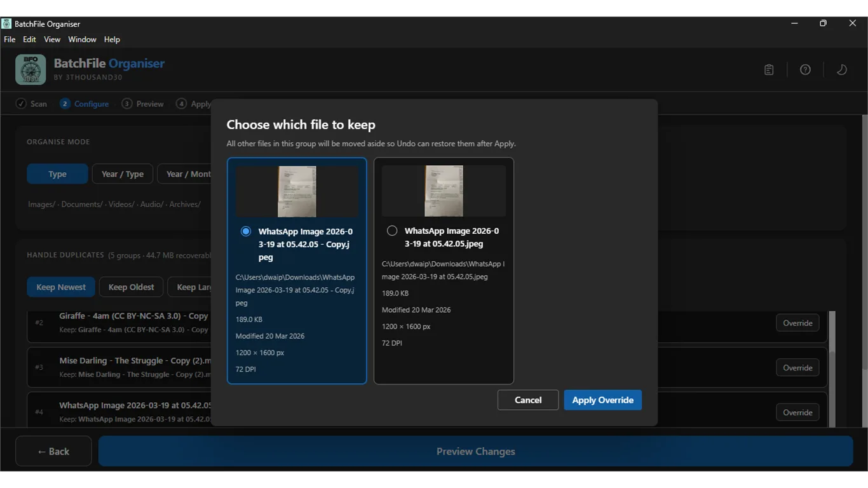
Task: Go to the Preview step
Action: tap(143, 104)
